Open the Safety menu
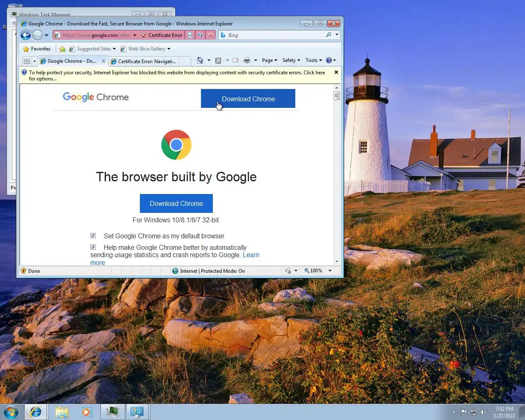The width and height of the screenshot is (525, 420). 291,60
